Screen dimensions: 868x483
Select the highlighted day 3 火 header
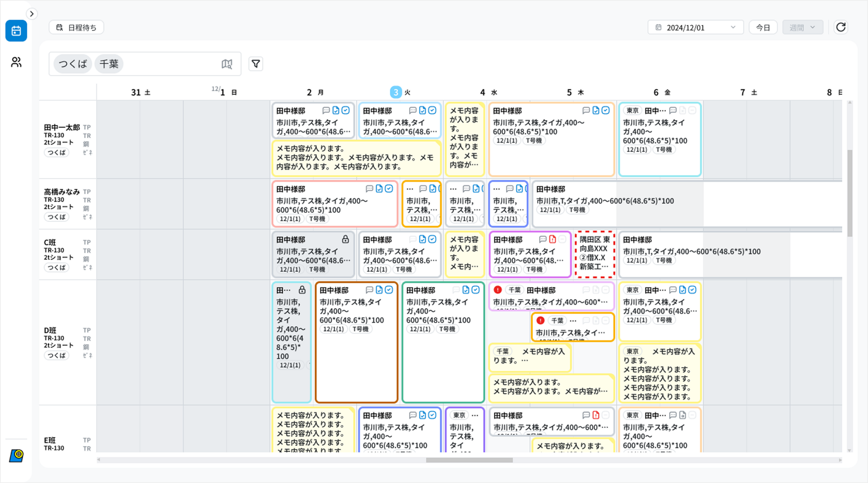tap(400, 92)
